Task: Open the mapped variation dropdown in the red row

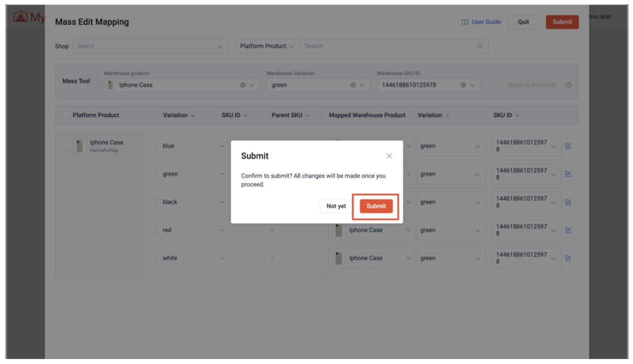Action: (451, 230)
